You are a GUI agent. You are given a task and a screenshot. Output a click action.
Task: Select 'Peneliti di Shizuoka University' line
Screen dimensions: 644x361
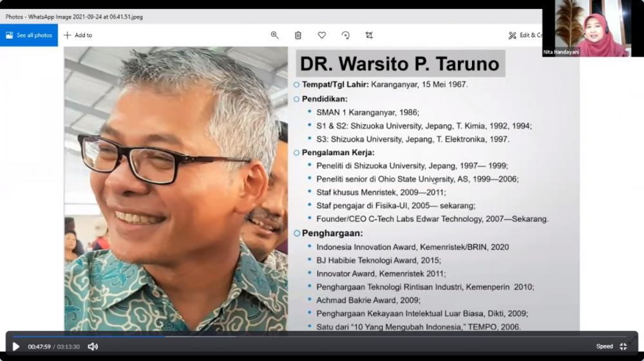tap(412, 166)
